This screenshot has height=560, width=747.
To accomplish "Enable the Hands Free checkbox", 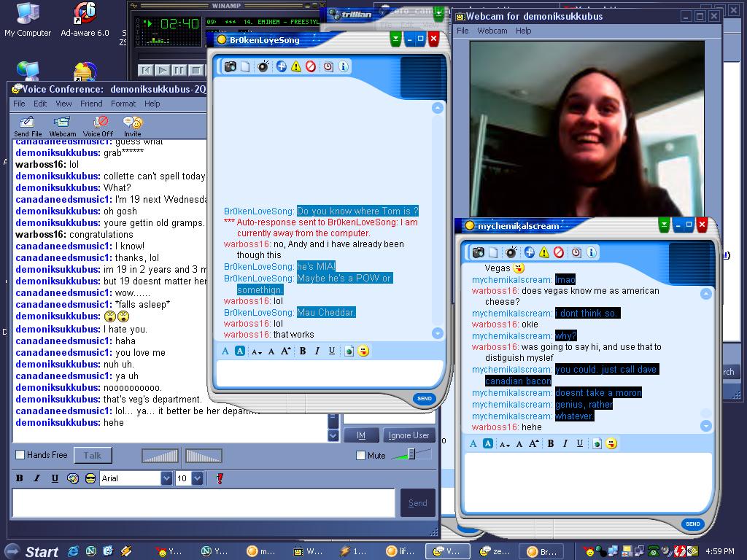I will coord(20,455).
